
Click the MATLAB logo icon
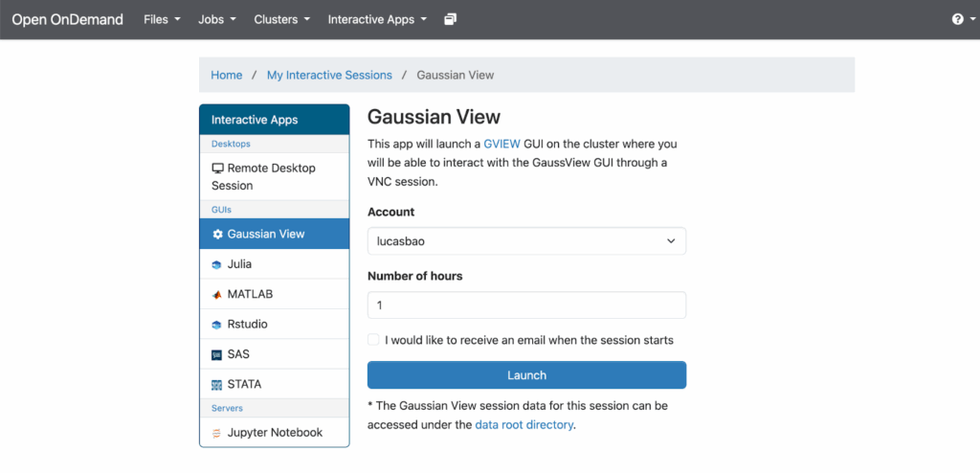[x=217, y=294]
